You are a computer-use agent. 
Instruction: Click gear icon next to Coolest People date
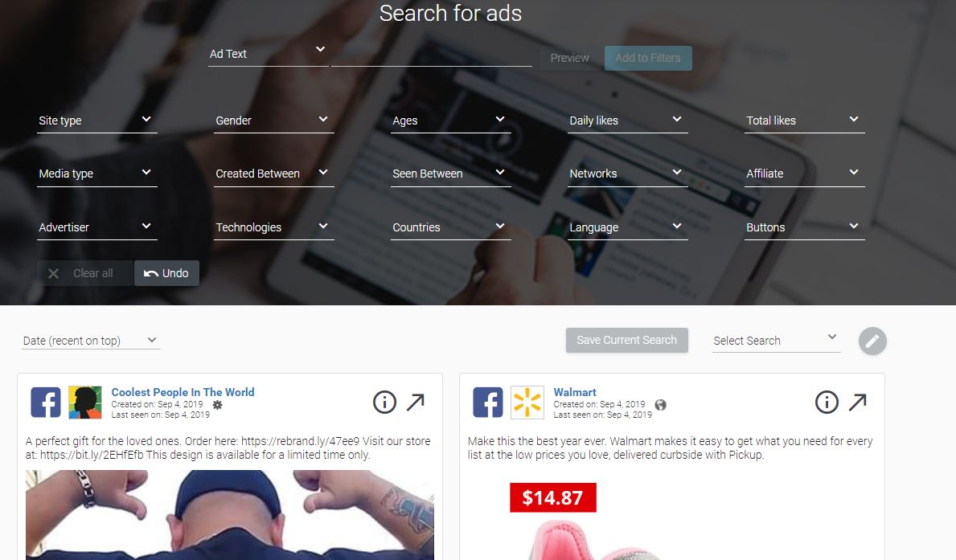(218, 405)
